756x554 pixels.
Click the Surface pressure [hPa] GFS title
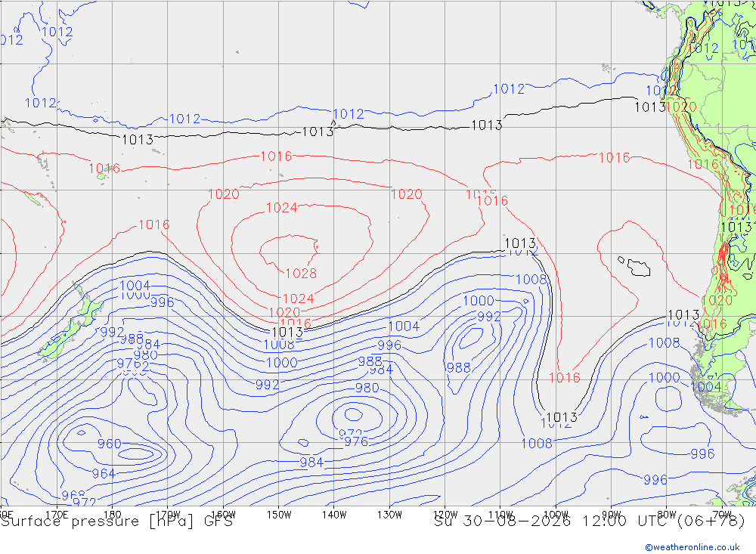(116, 522)
